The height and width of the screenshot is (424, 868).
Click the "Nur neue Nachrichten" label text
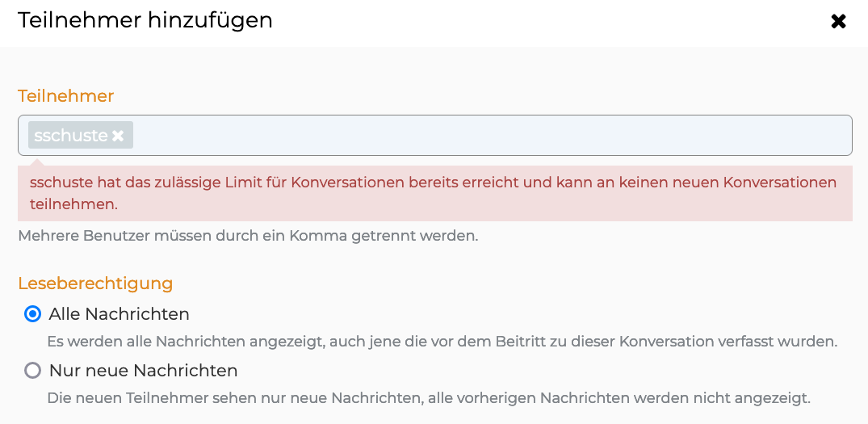tap(143, 371)
